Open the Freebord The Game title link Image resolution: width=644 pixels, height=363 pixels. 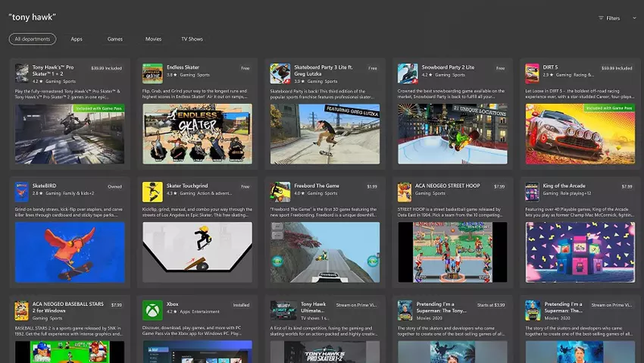[x=316, y=186]
